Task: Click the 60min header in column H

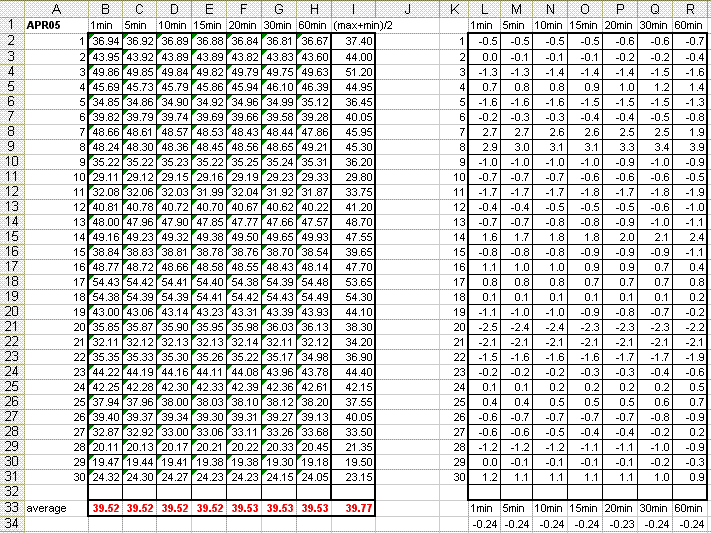Action: click(314, 25)
